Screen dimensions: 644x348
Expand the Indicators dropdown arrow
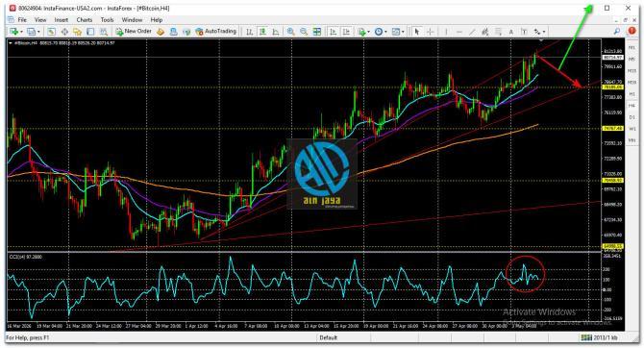(368, 32)
